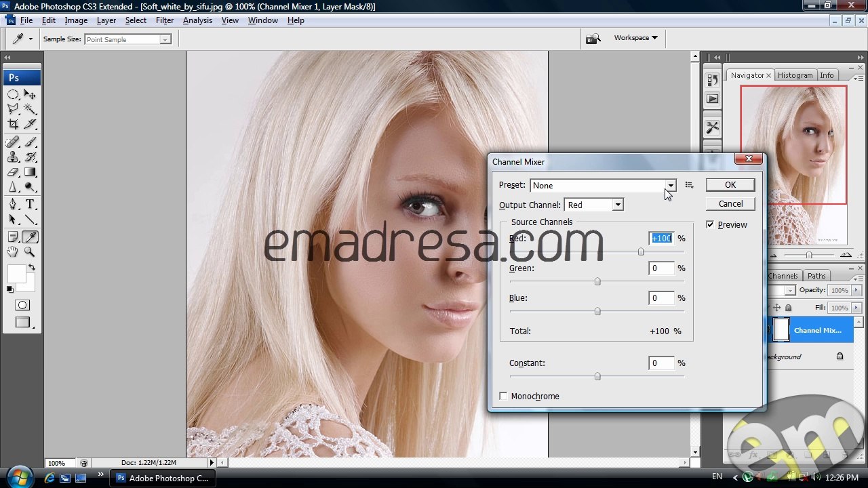Viewport: 868px width, 488px height.
Task: Toggle Quick Mask mode
Action: [22, 305]
